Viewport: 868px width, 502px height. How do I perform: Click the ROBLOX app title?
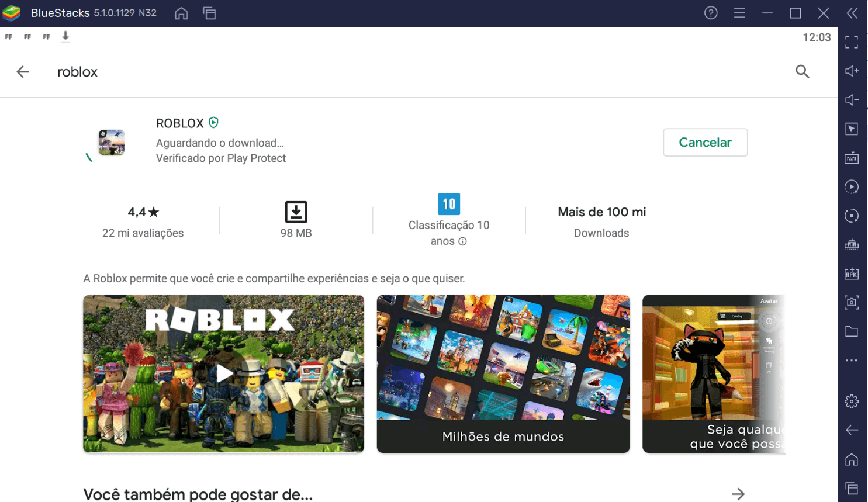(180, 123)
